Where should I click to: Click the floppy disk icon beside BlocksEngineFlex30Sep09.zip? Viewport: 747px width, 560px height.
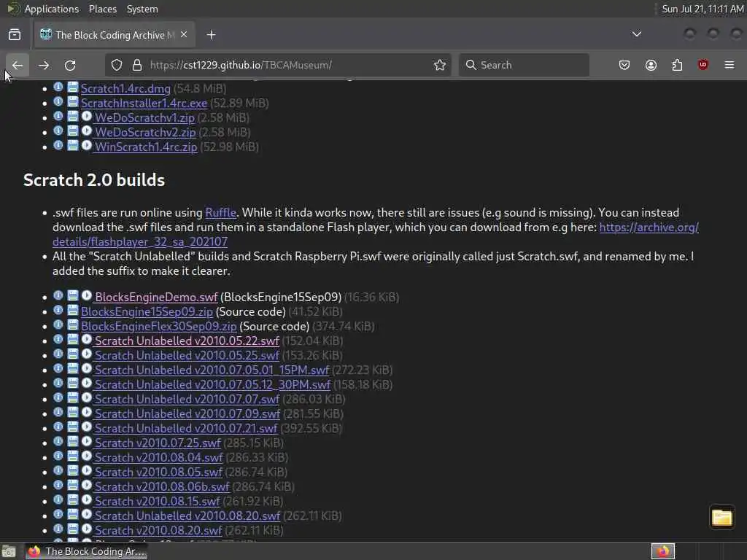click(72, 325)
